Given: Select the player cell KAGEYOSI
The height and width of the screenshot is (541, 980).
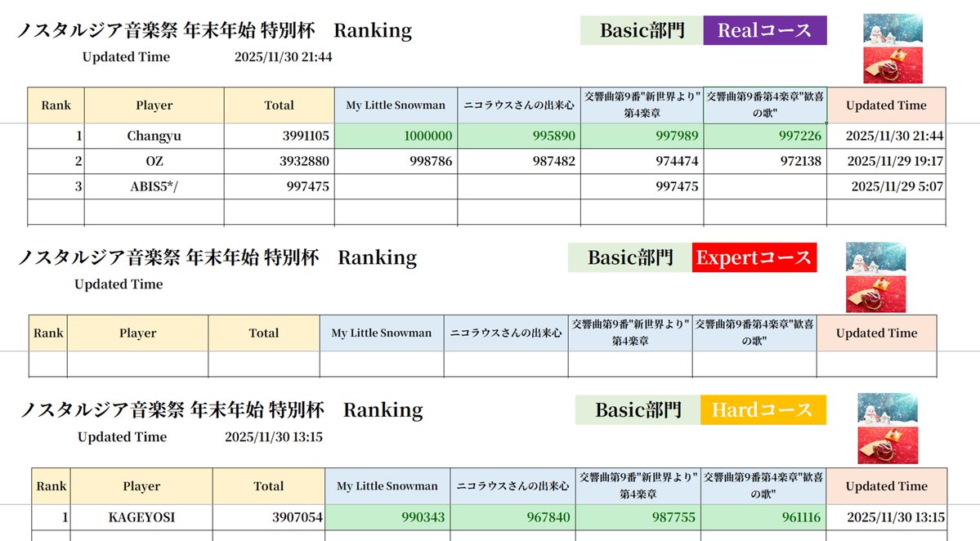Looking at the screenshot, I should pyautogui.click(x=141, y=517).
